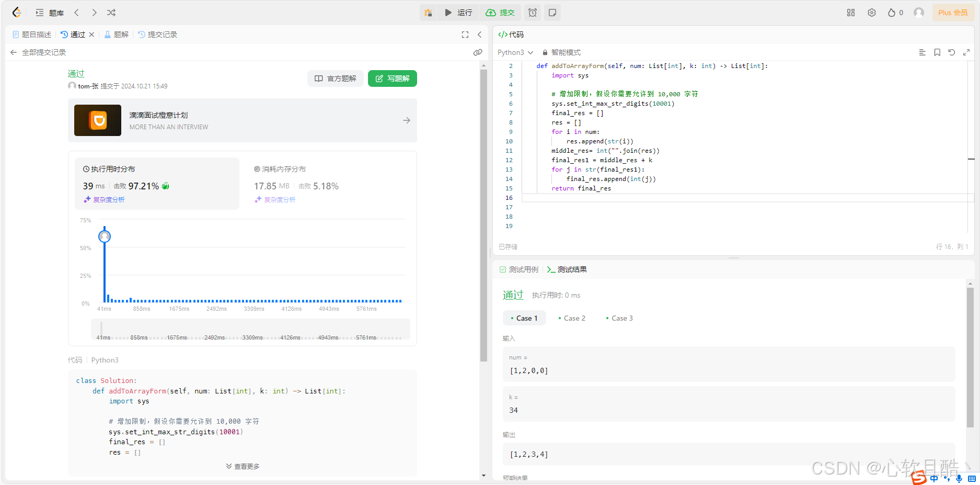980x485 pixels.
Task: Bookmark the code with the bookmark icon
Action: click(937, 52)
